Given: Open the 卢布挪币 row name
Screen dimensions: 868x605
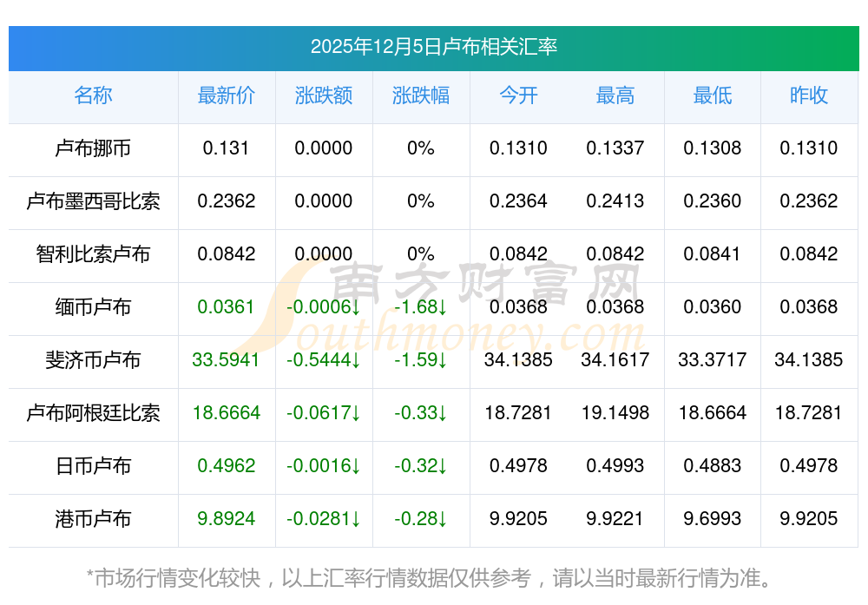Looking at the screenshot, I should tap(93, 148).
